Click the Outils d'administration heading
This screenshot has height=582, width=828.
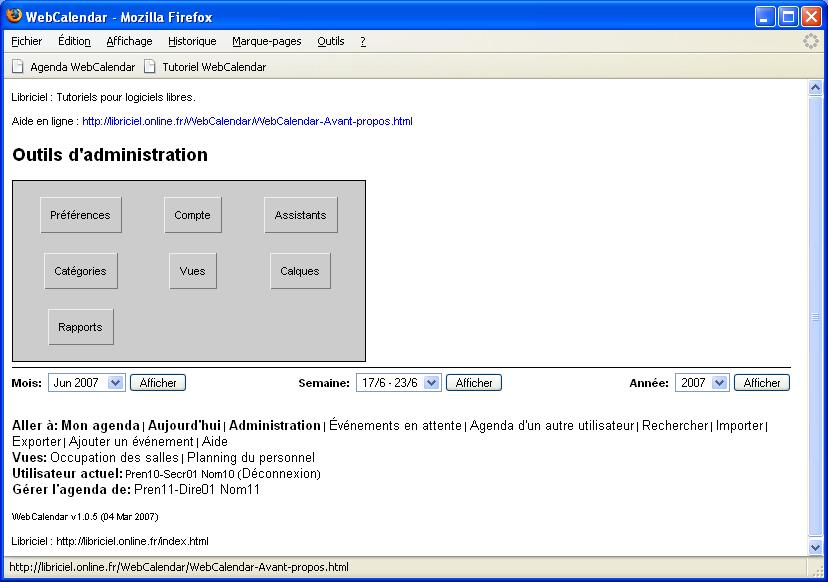point(110,155)
